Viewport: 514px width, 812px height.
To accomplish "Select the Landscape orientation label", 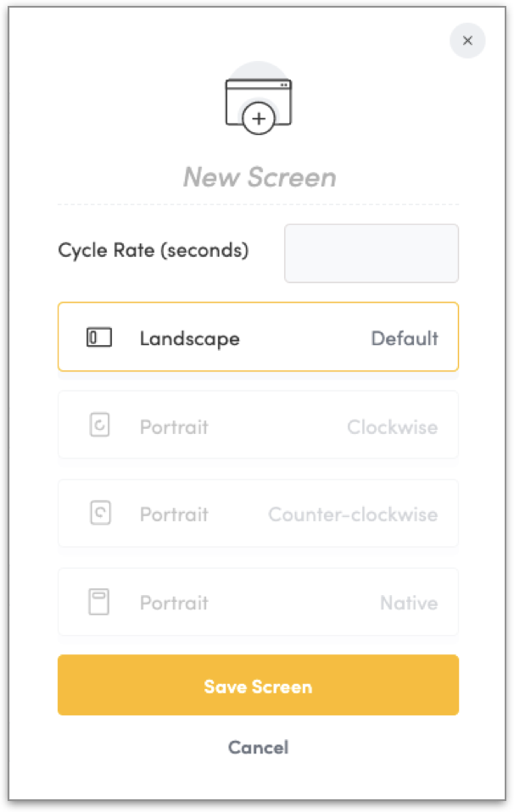I will coord(189,339).
